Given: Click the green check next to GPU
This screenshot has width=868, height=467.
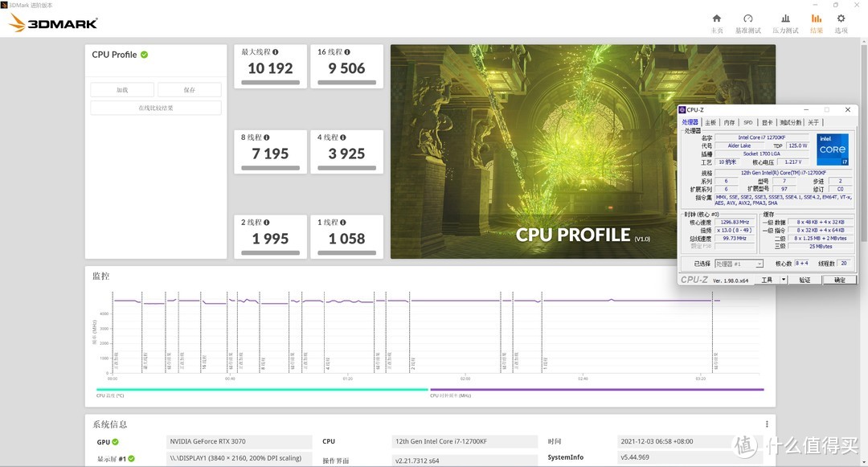Looking at the screenshot, I should (115, 441).
